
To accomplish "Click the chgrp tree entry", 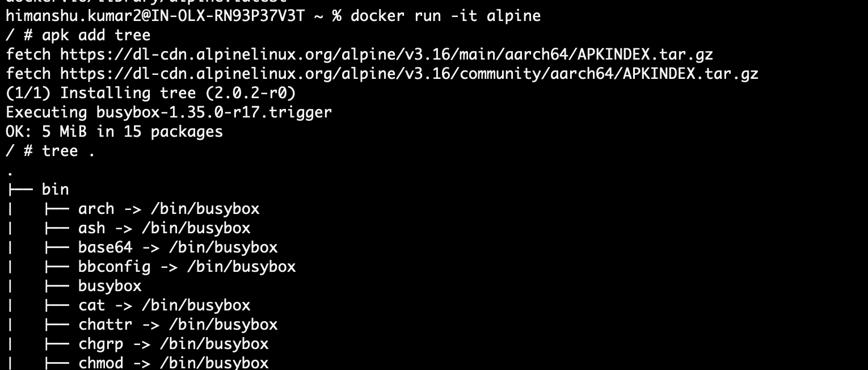I will [173, 344].
